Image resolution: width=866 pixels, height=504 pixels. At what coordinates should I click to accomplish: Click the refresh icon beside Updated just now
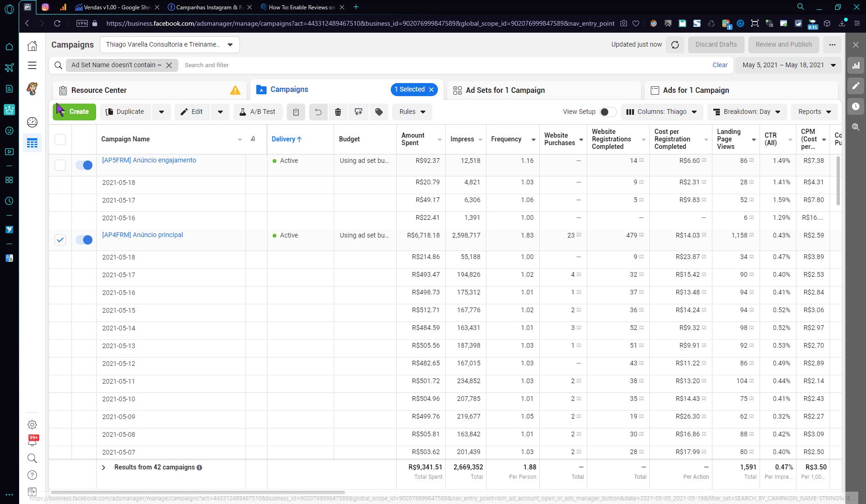(x=675, y=45)
